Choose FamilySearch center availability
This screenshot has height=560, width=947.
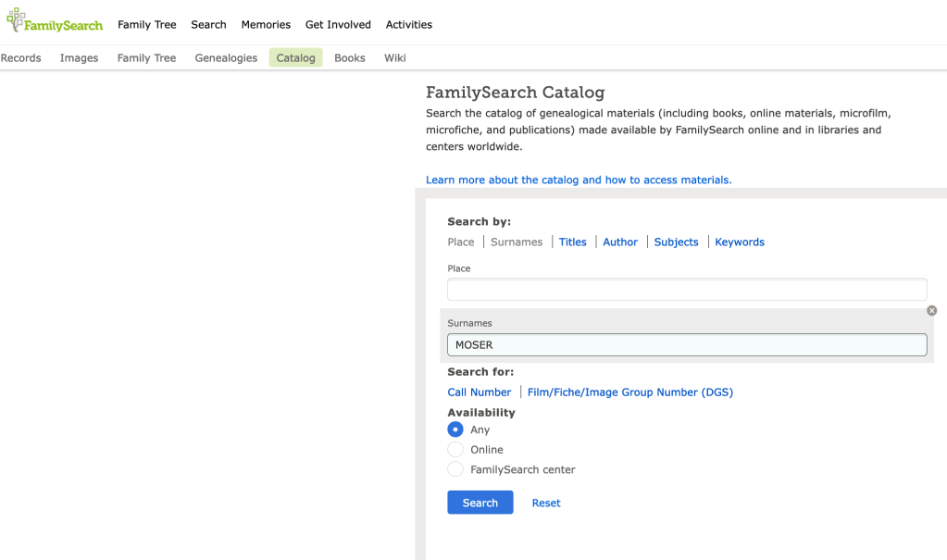click(455, 469)
